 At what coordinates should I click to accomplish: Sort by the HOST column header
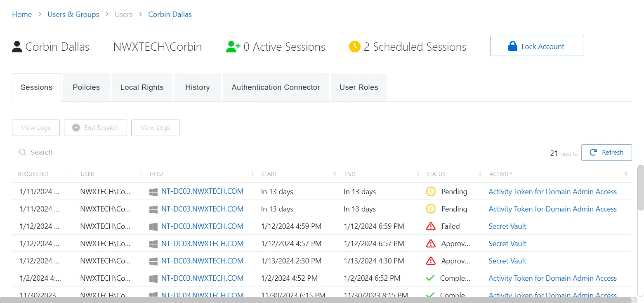coord(157,174)
